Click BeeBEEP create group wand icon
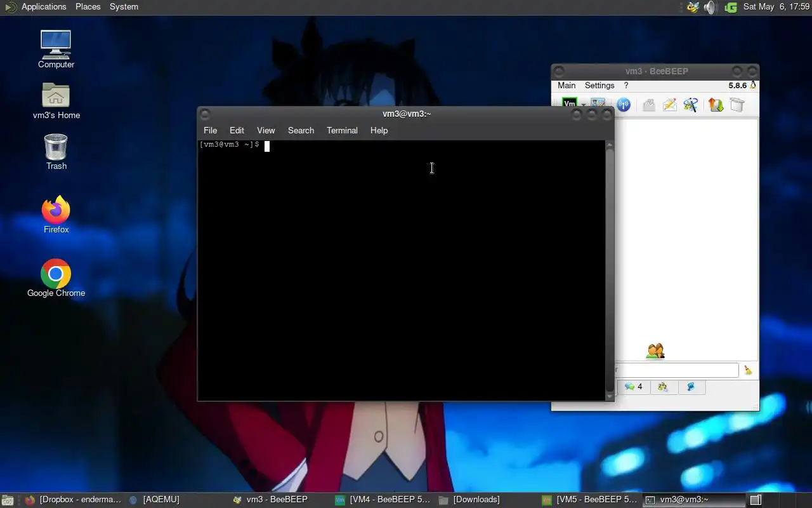The height and width of the screenshot is (508, 812). [x=691, y=105]
